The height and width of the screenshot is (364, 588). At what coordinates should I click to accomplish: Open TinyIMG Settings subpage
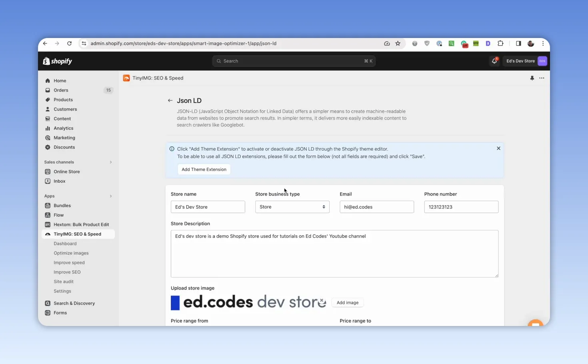(62, 291)
